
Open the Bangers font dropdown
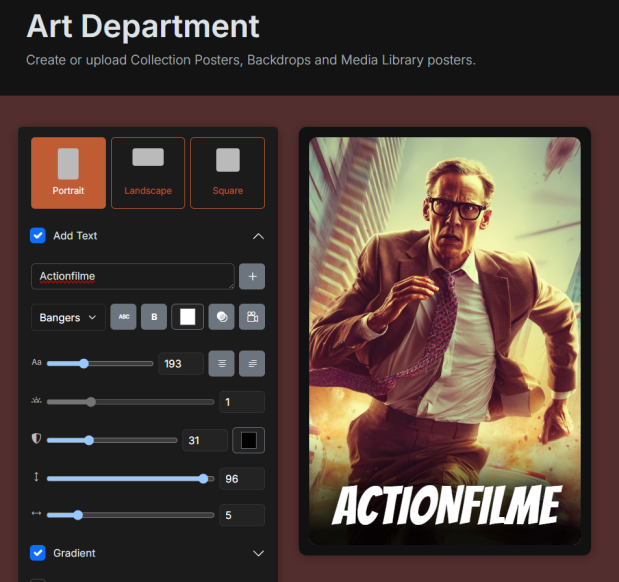[68, 317]
